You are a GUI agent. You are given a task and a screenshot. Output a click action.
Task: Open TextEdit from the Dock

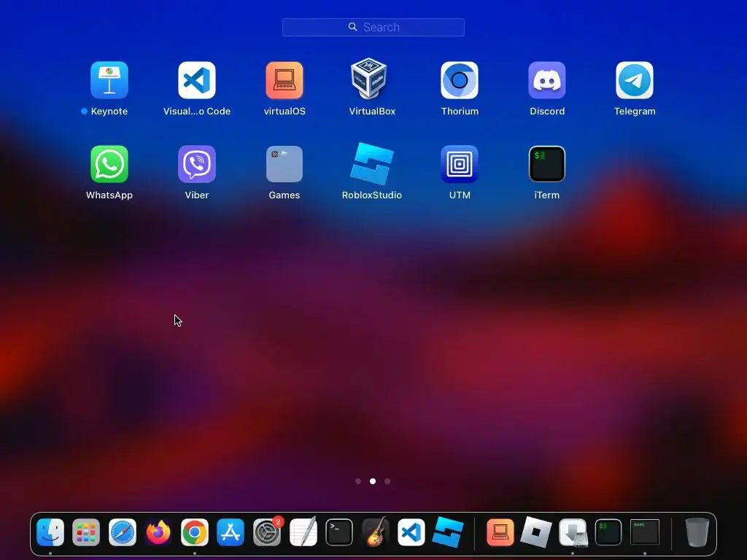click(x=303, y=532)
